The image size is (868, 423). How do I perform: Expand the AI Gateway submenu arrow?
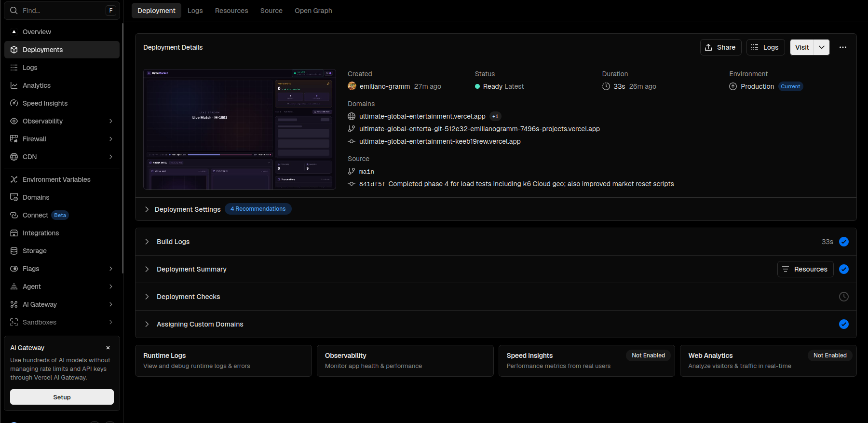click(111, 304)
